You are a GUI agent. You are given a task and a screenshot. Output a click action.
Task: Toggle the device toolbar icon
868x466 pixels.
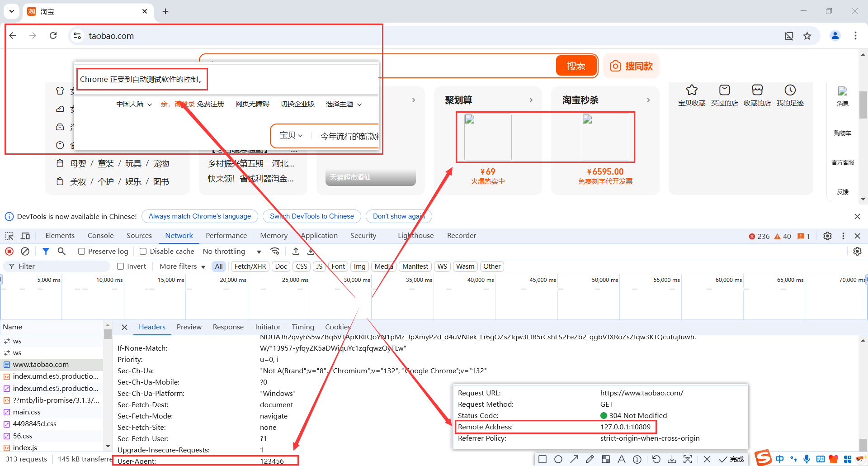tap(25, 236)
